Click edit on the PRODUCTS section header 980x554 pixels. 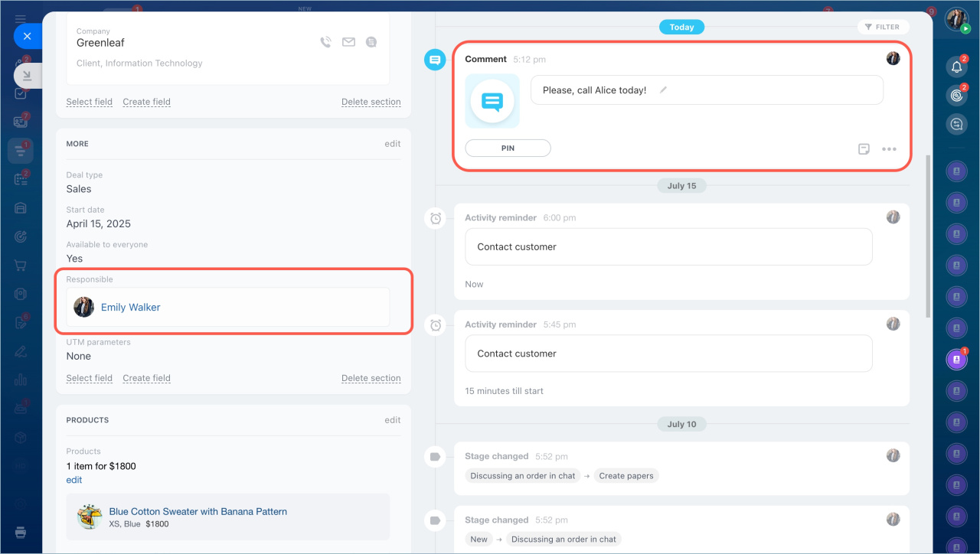(x=392, y=420)
